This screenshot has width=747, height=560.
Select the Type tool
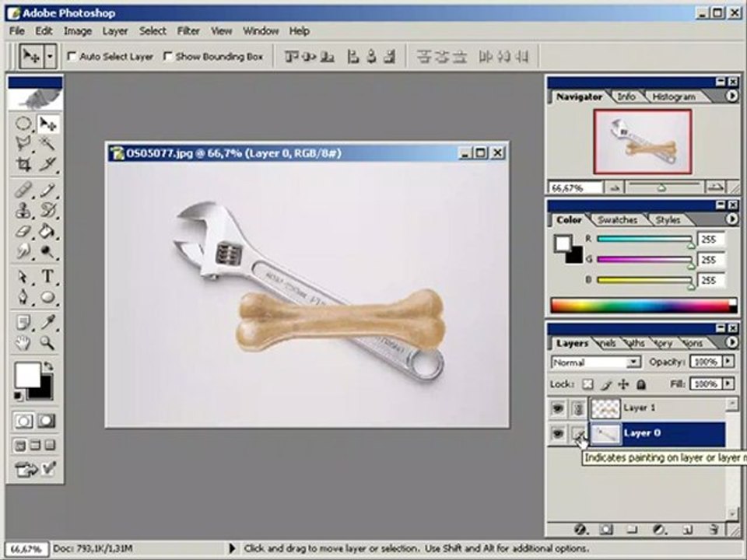(x=47, y=277)
